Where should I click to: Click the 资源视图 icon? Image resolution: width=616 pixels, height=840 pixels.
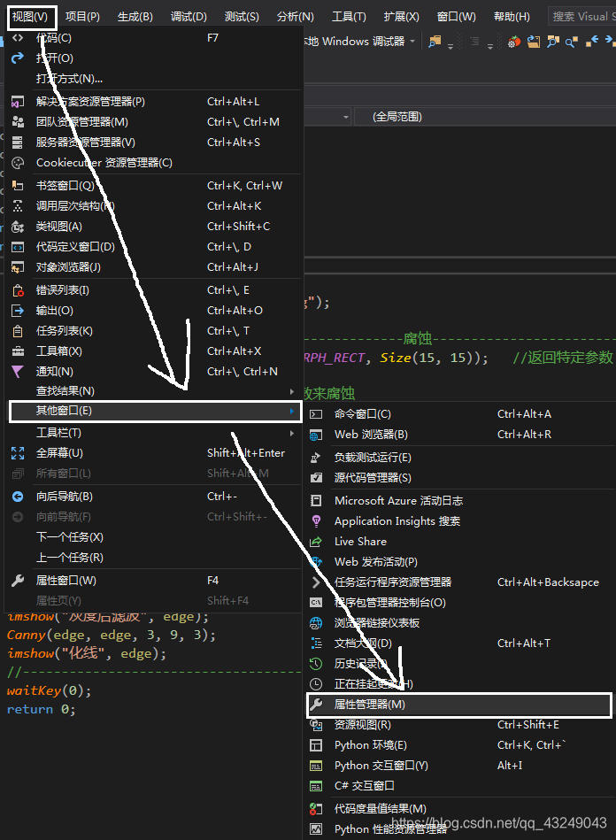pyautogui.click(x=316, y=725)
